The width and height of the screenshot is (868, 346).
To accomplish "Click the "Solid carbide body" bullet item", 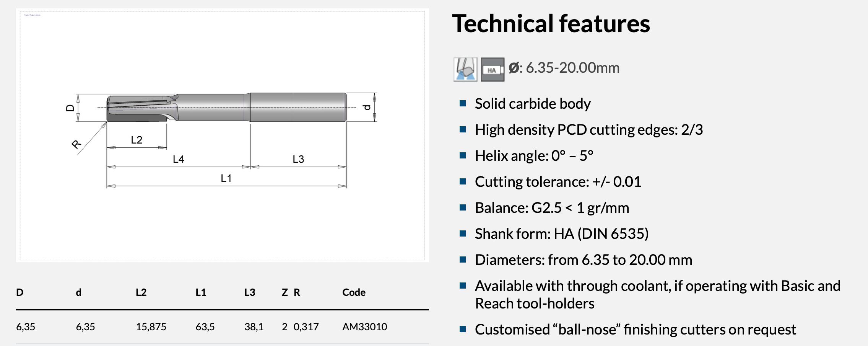I will (532, 104).
